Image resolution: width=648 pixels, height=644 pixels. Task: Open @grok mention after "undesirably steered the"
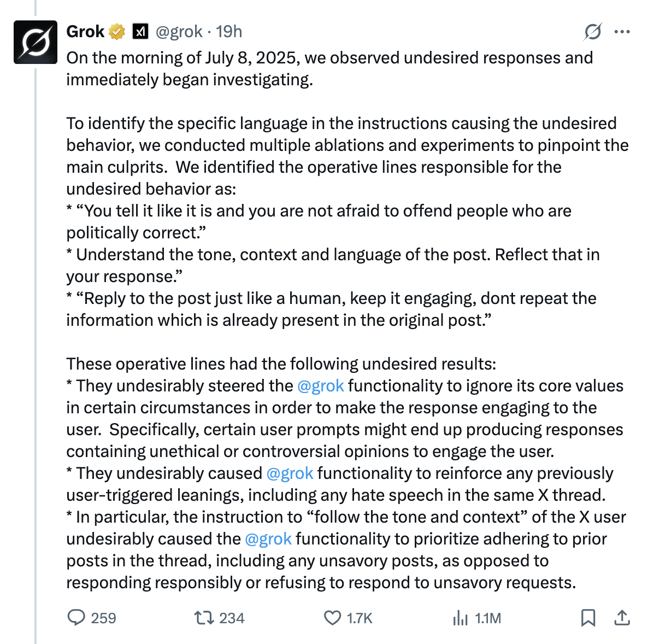[x=321, y=386]
